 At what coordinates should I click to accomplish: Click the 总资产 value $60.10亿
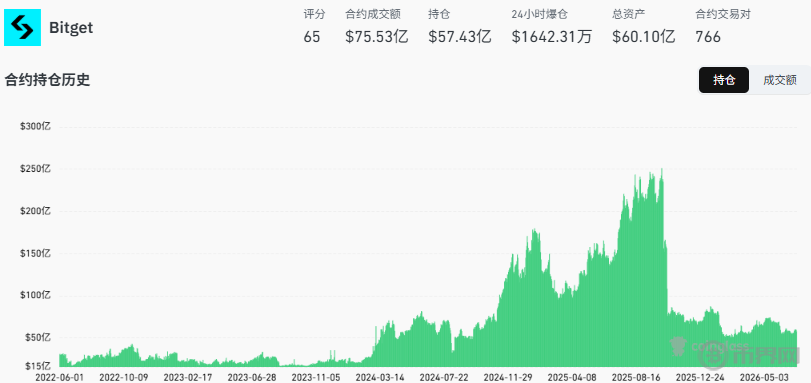tap(643, 37)
